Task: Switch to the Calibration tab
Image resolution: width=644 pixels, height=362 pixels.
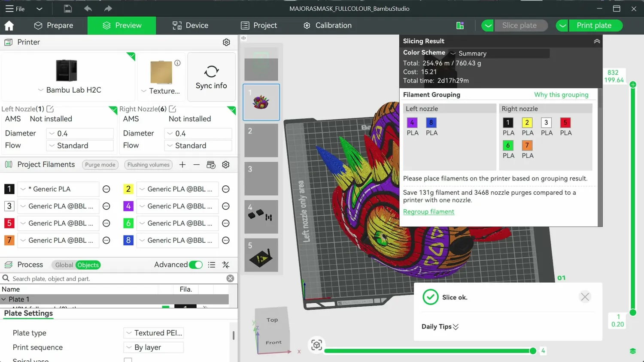Action: (x=328, y=26)
